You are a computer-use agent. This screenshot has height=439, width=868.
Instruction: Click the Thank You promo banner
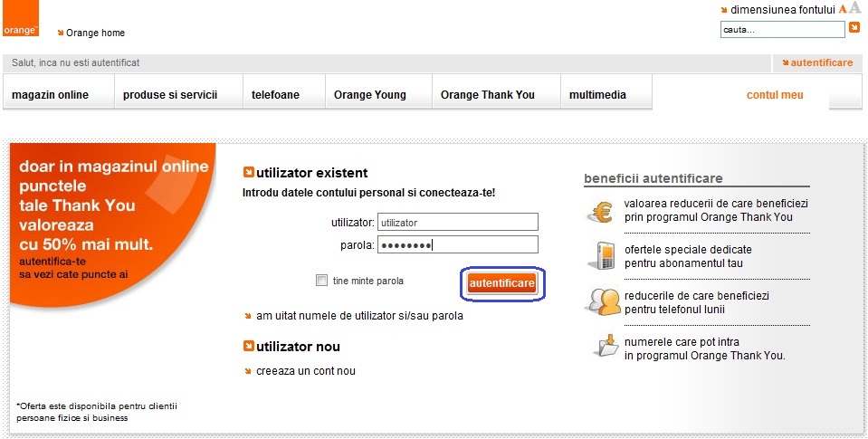(112, 224)
